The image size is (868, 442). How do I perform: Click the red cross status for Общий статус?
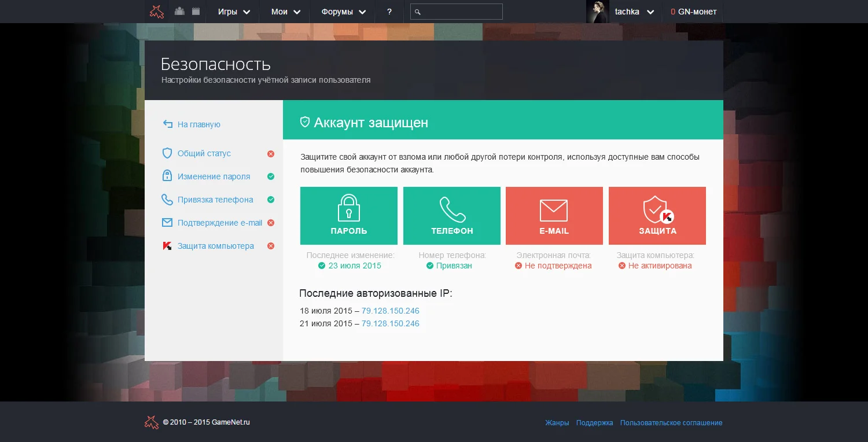coord(271,154)
